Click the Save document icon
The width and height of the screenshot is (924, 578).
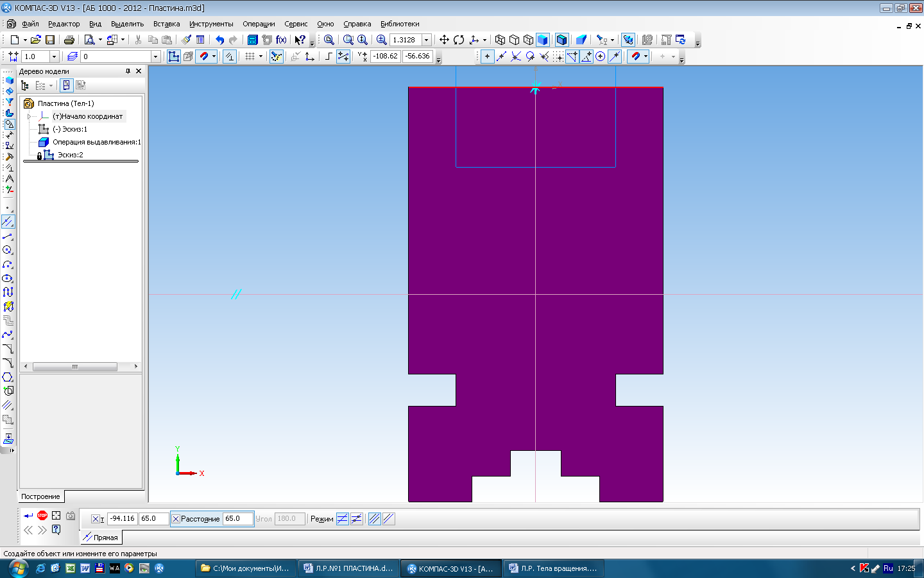50,40
